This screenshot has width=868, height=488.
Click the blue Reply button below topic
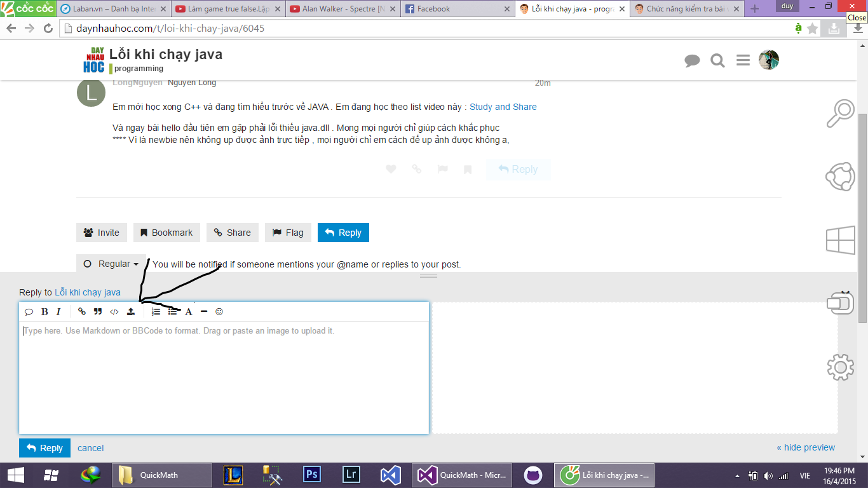(x=343, y=233)
